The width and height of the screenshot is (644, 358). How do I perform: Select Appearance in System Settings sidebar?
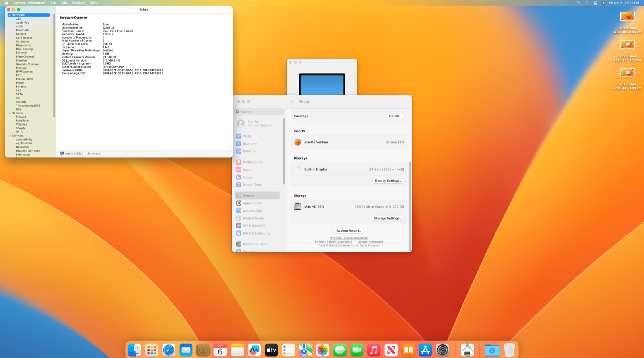[257, 203]
